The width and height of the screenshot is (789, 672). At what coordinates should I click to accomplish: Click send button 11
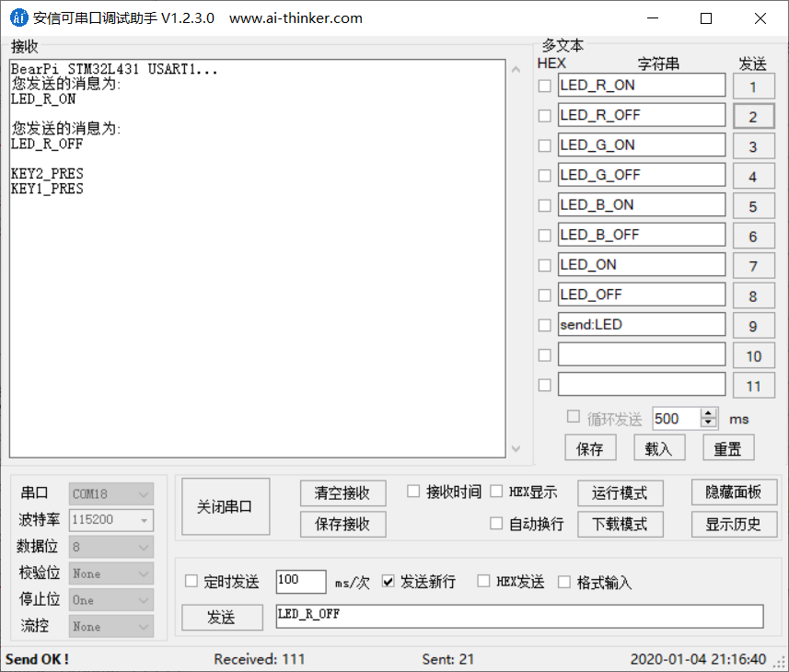click(753, 386)
